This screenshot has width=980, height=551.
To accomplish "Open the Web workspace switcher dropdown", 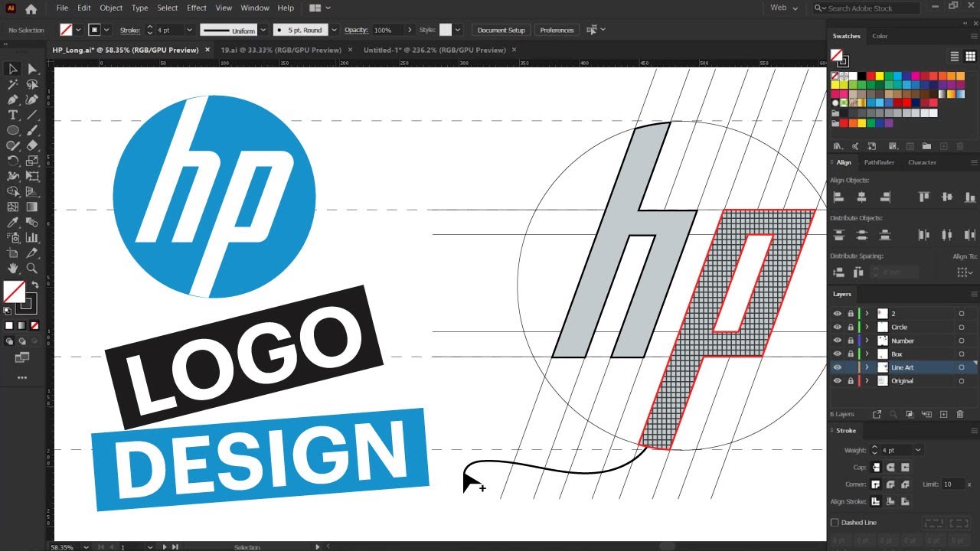I will coord(784,8).
